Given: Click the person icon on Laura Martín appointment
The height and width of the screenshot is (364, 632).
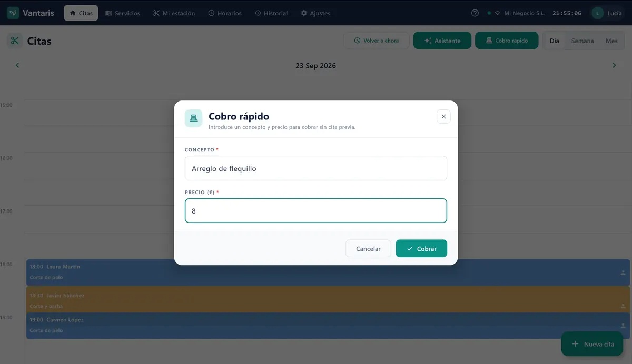Looking at the screenshot, I should 624,272.
